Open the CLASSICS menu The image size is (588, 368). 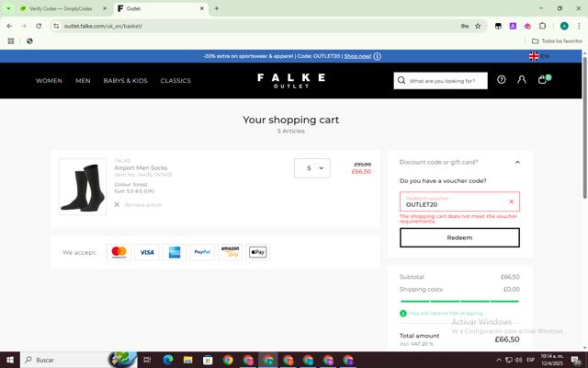point(175,80)
